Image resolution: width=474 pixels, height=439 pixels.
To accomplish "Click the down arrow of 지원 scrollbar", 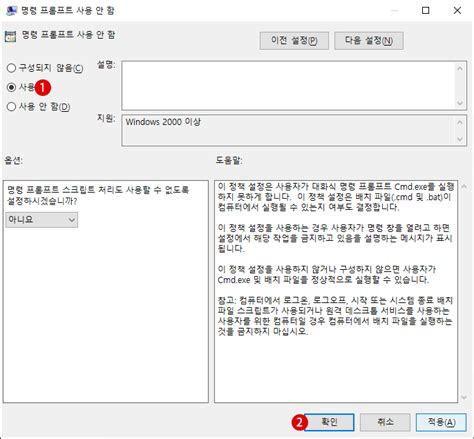I will point(460,139).
